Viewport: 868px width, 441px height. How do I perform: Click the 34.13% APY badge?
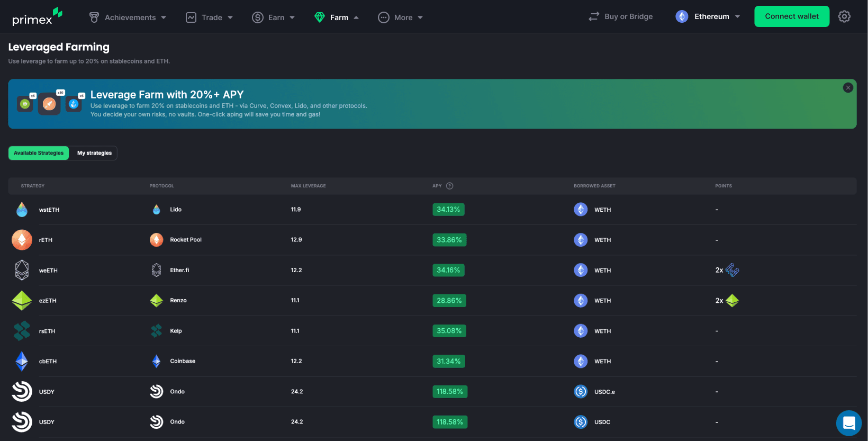[x=448, y=210]
